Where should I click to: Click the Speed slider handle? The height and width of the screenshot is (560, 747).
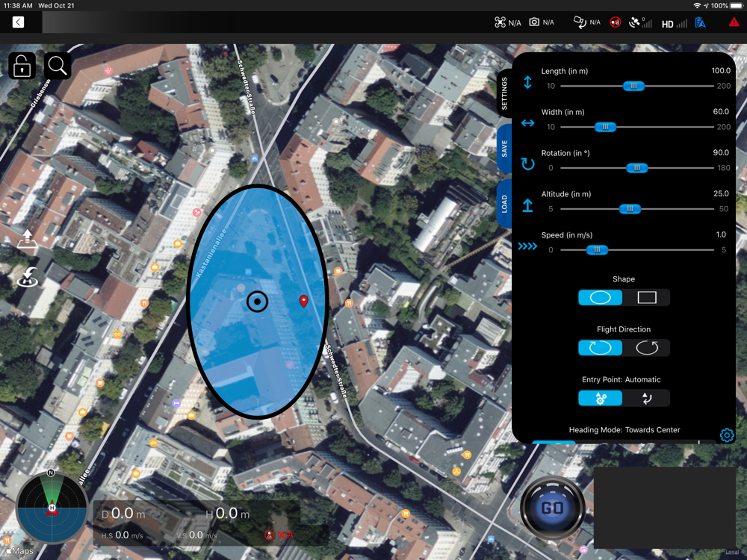click(x=597, y=249)
